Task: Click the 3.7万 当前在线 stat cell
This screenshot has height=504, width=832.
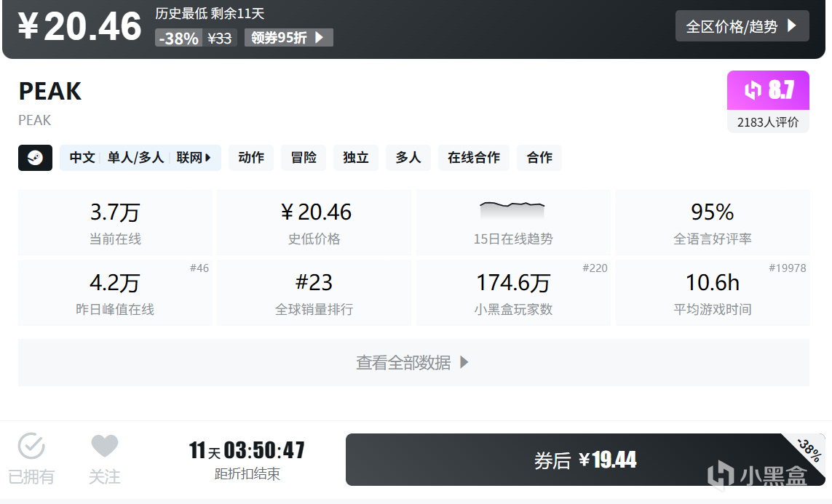Action: coord(115,223)
